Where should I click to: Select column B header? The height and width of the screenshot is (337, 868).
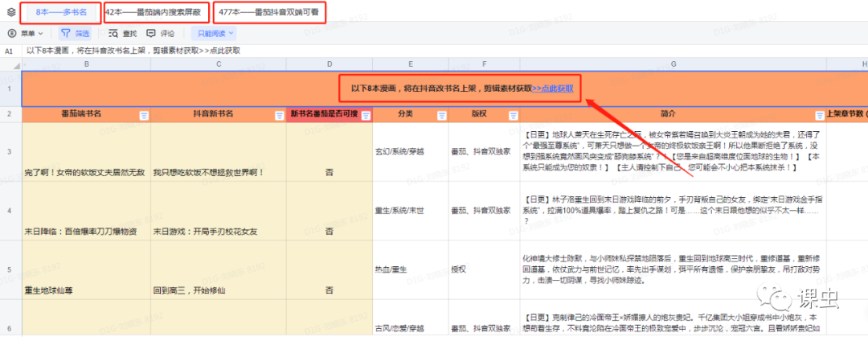click(86, 64)
